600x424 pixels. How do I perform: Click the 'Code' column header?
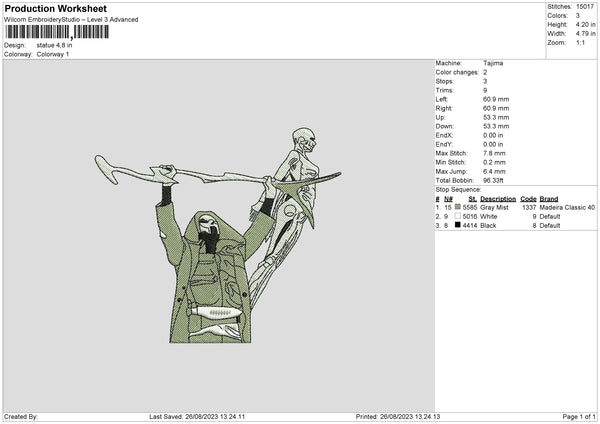click(x=528, y=199)
